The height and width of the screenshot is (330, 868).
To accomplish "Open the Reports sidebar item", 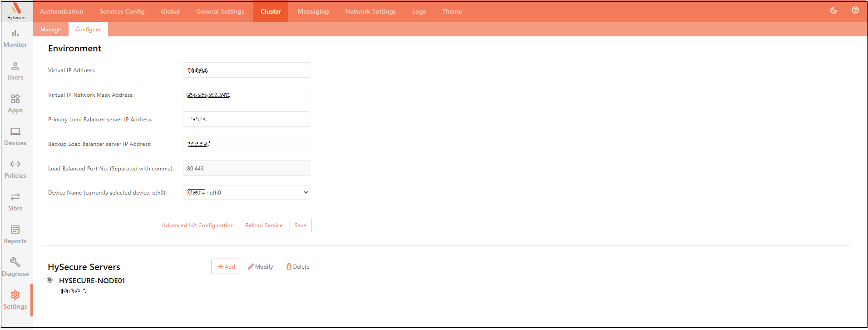I will coord(15,235).
